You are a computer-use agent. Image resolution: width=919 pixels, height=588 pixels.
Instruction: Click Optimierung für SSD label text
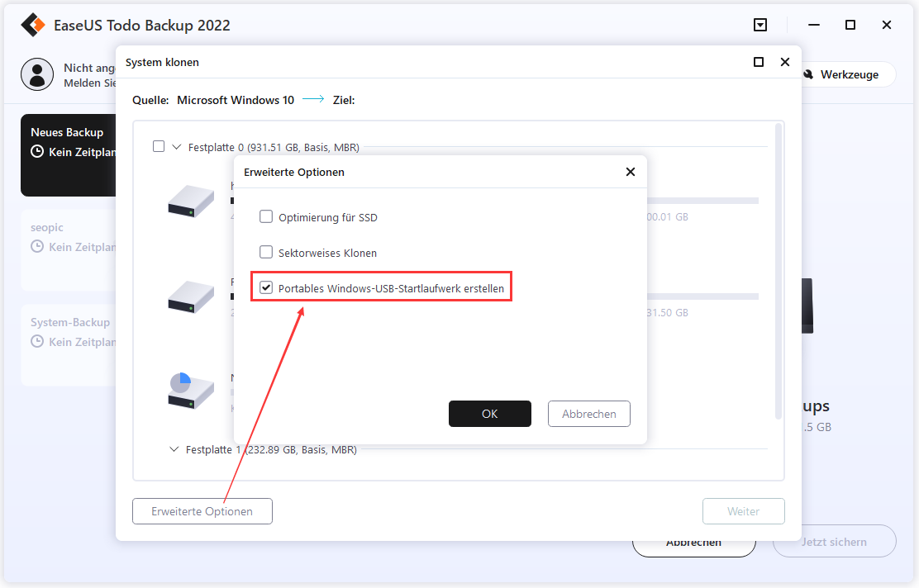click(327, 217)
